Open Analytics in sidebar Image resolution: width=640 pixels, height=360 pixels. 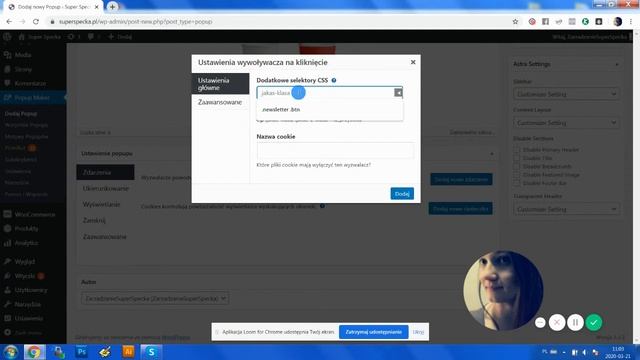[26, 243]
